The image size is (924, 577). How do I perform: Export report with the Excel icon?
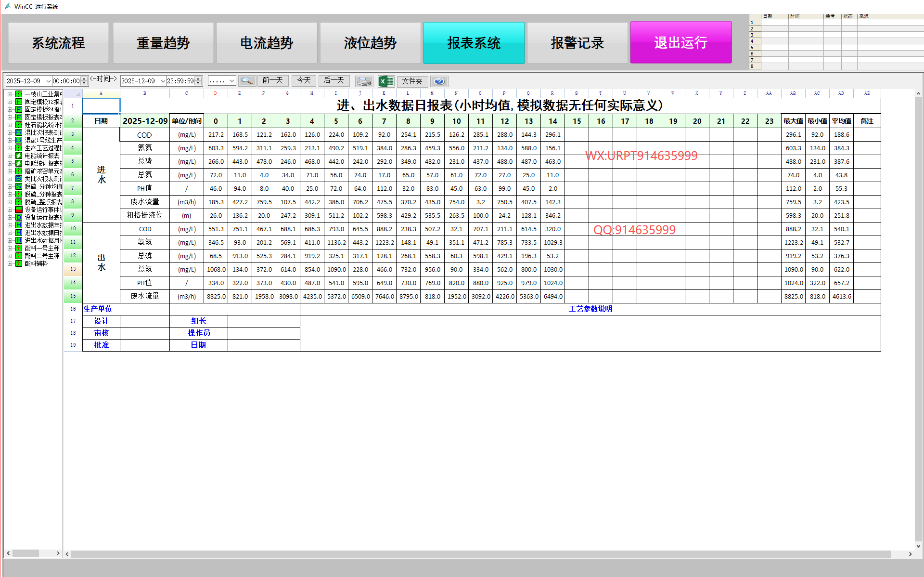386,81
